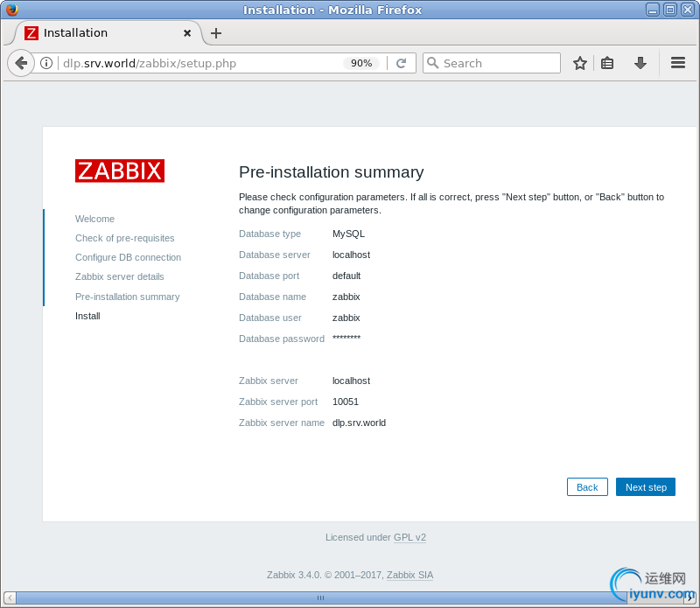Click the scrollbar left arrow
This screenshot has width=700, height=608.
[10, 598]
